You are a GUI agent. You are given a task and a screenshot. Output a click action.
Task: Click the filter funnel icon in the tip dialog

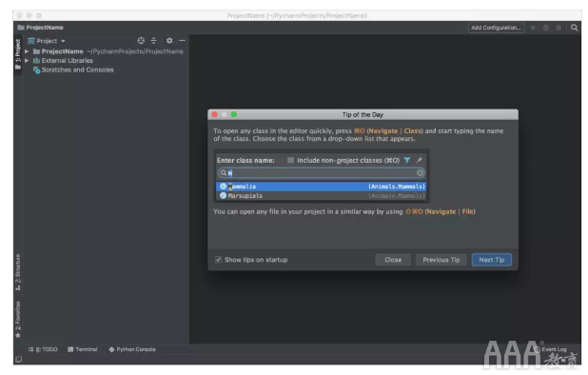[x=407, y=161]
